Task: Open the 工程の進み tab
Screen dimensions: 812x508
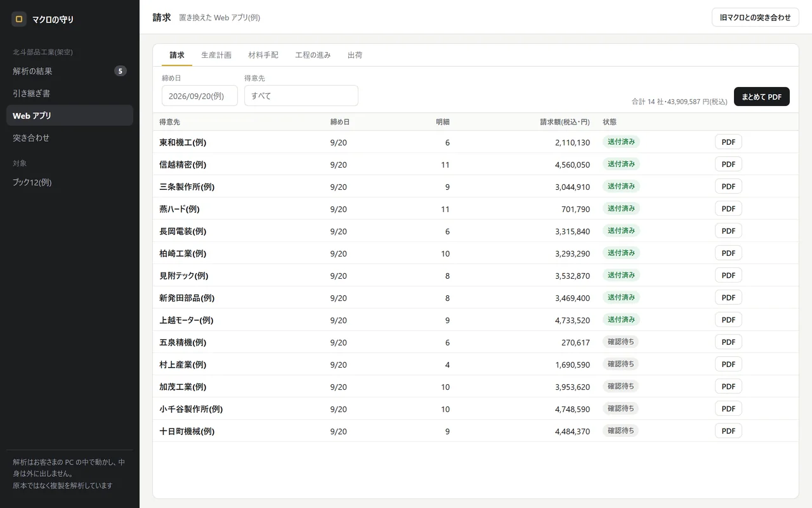Action: coord(313,55)
